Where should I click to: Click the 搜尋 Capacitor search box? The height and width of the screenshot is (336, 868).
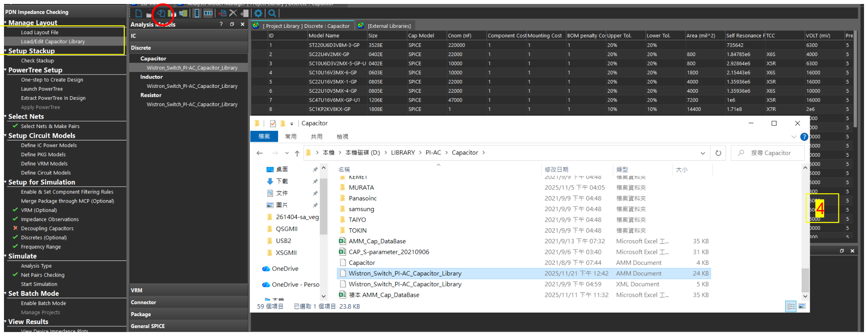768,153
